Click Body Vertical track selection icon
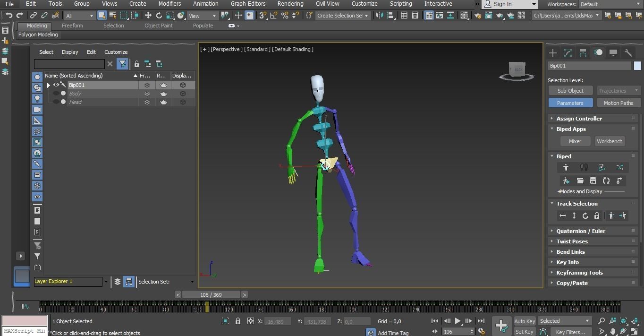The width and height of the screenshot is (644, 336). [574, 215]
